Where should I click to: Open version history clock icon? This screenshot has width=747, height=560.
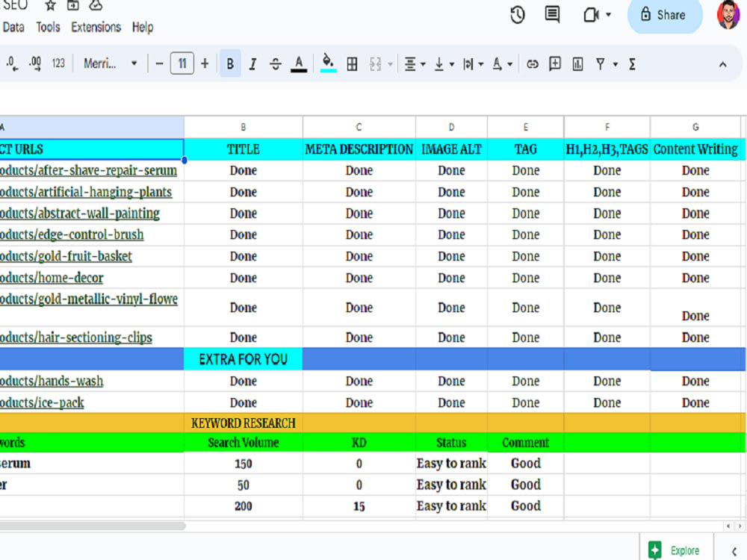518,15
